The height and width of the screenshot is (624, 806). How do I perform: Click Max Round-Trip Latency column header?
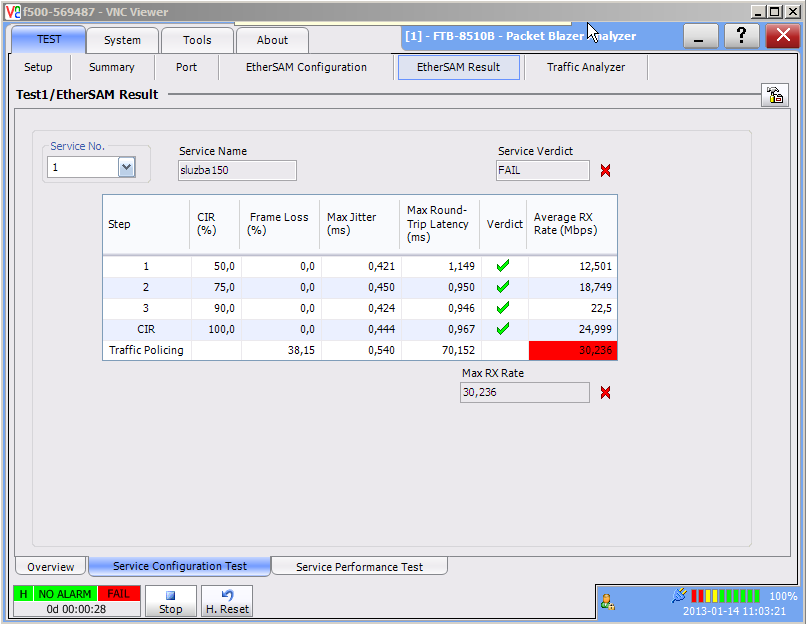440,224
